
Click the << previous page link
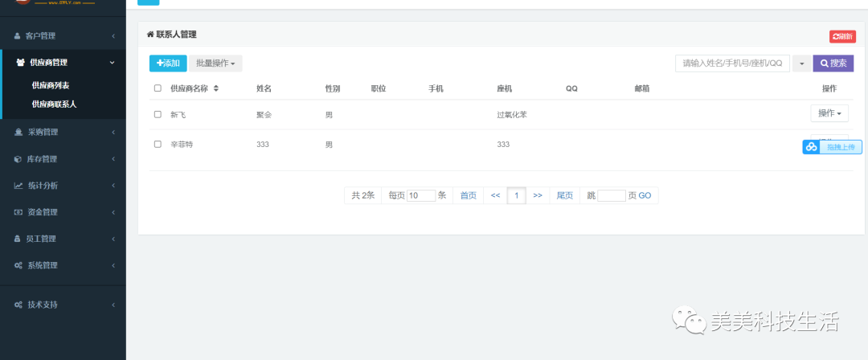[495, 195]
